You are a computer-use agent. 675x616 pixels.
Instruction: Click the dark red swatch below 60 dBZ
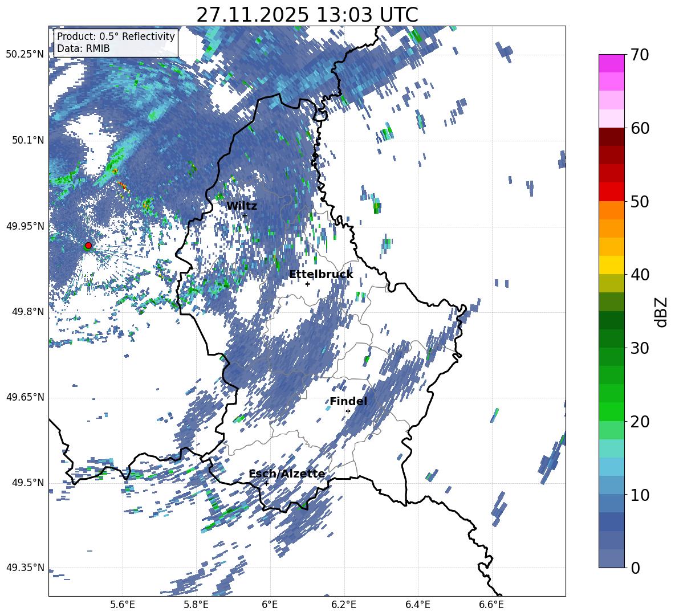(x=611, y=137)
